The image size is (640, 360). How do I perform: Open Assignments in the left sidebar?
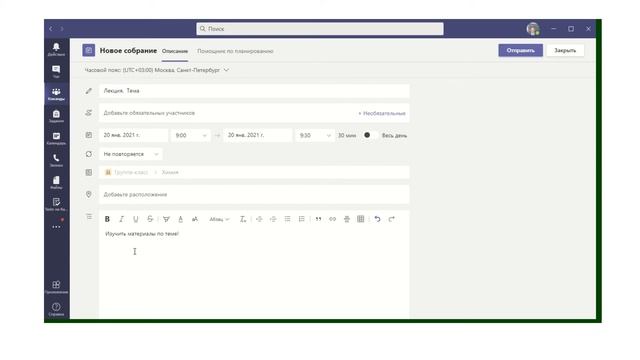pos(56,116)
